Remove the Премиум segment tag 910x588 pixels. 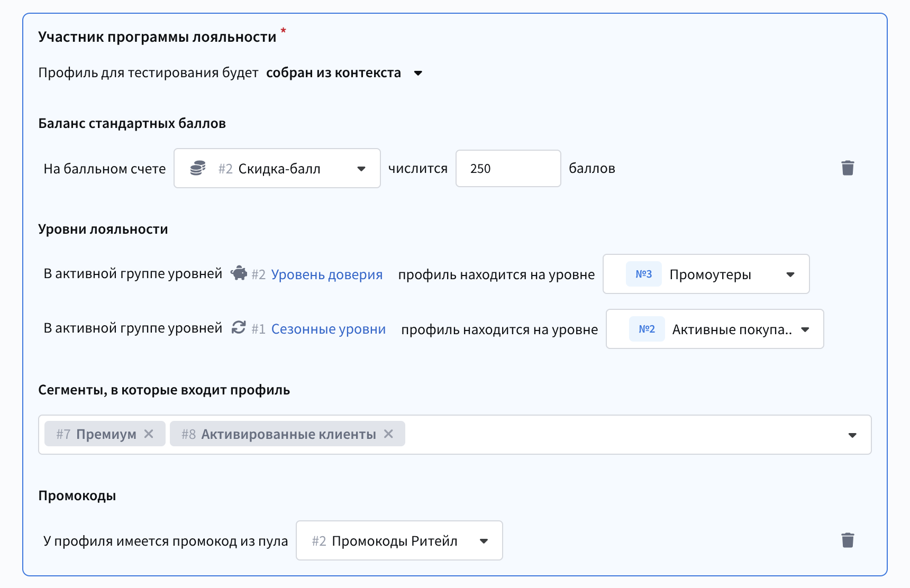pos(149,434)
